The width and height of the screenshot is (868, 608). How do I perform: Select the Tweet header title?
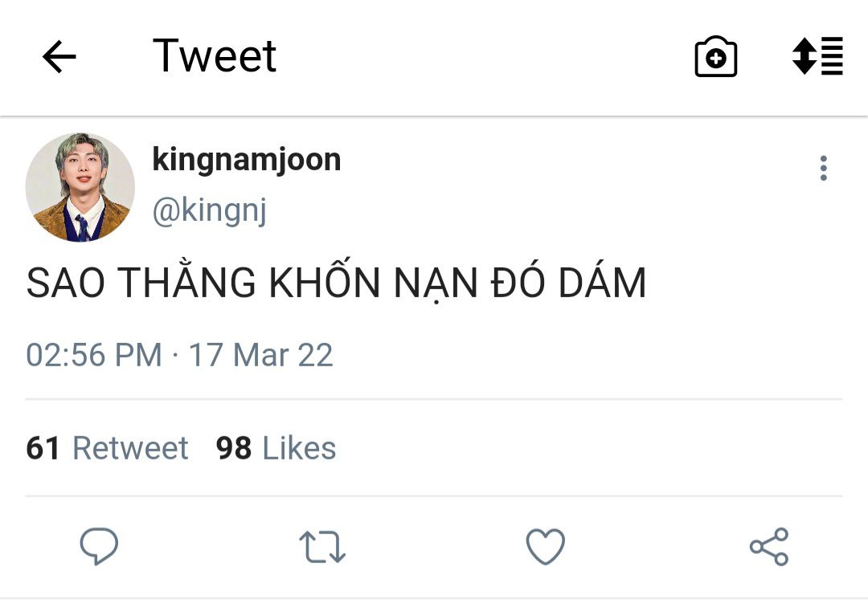tap(215, 56)
